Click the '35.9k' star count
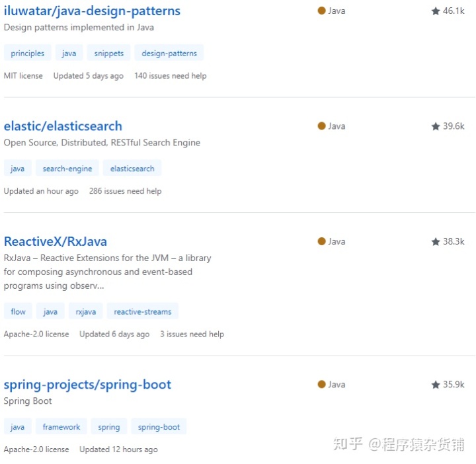The image size is (476, 464). 454,384
